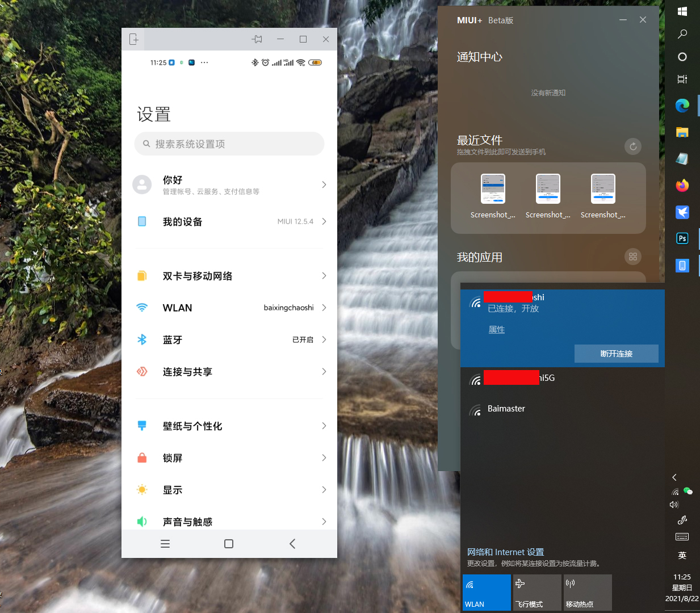This screenshot has width=700, height=613.
Task: Expand the 蓝牙 settings chevron
Action: tap(324, 339)
